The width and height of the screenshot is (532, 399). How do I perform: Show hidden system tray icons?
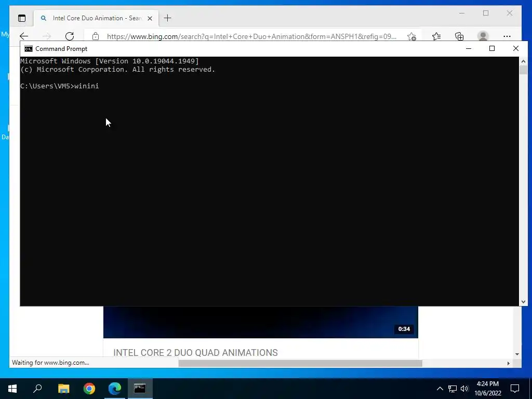pos(440,389)
